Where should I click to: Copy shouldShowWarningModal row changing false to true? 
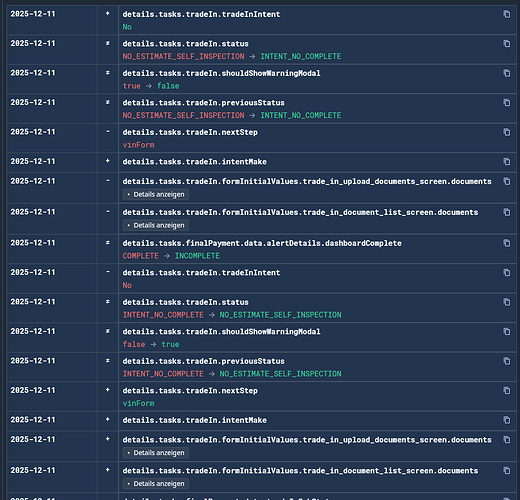pos(507,332)
